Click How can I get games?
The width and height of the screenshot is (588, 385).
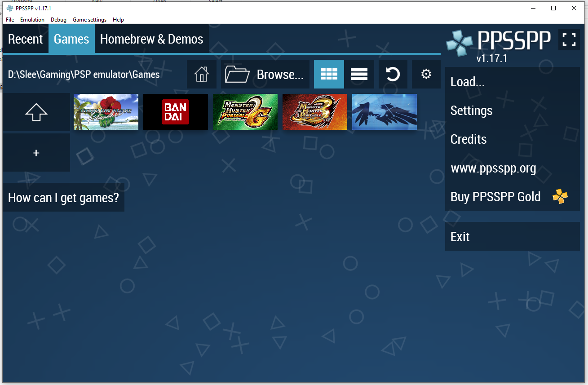pos(63,197)
